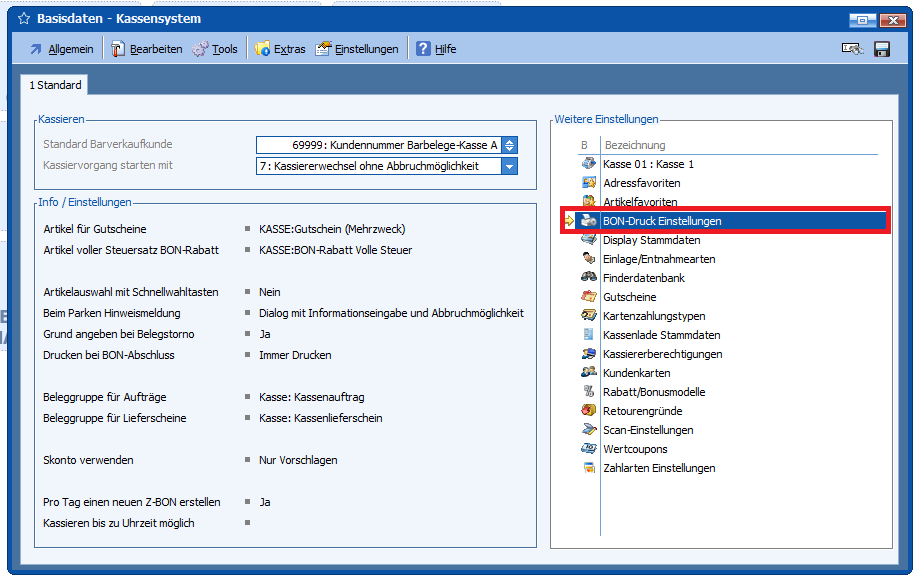Select the Finderdatenbank binoculars icon
Viewport: 916px width, 578px height.
tap(589, 278)
